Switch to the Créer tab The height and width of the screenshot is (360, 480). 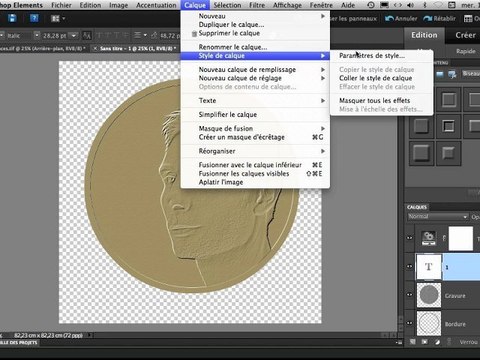(x=465, y=35)
